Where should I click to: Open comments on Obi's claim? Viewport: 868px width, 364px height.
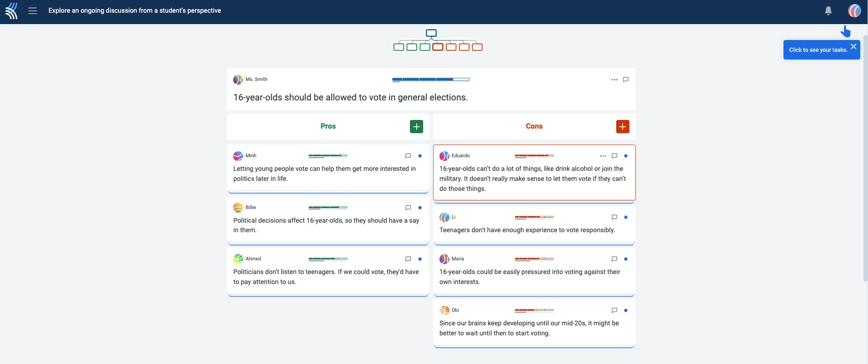(614, 310)
